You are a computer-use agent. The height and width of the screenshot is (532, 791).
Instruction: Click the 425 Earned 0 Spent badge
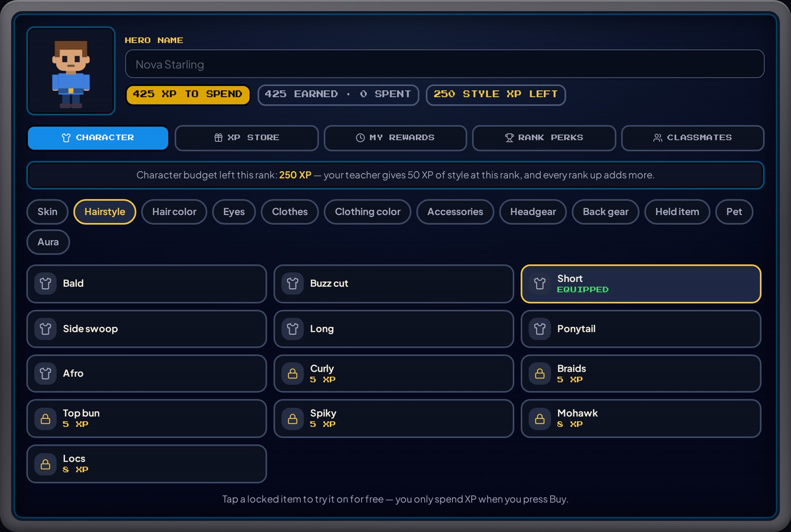tap(338, 94)
